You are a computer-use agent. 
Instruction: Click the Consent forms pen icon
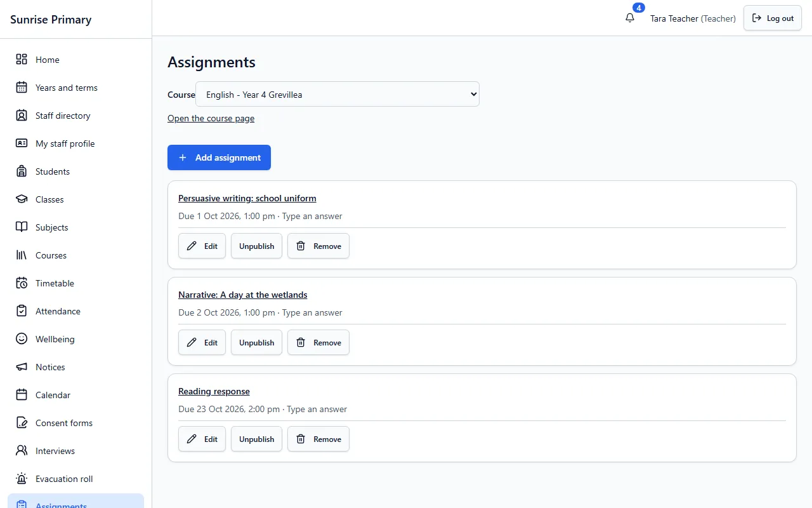click(x=22, y=423)
